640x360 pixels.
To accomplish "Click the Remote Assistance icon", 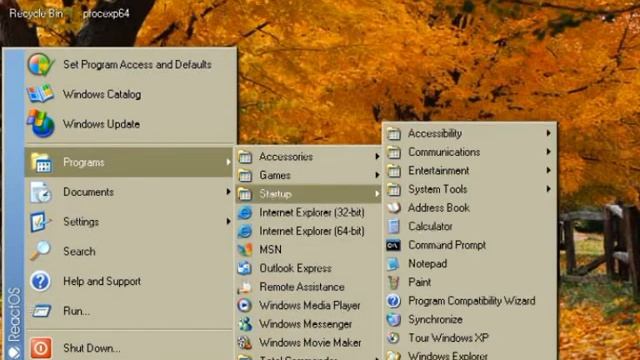I will [245, 287].
